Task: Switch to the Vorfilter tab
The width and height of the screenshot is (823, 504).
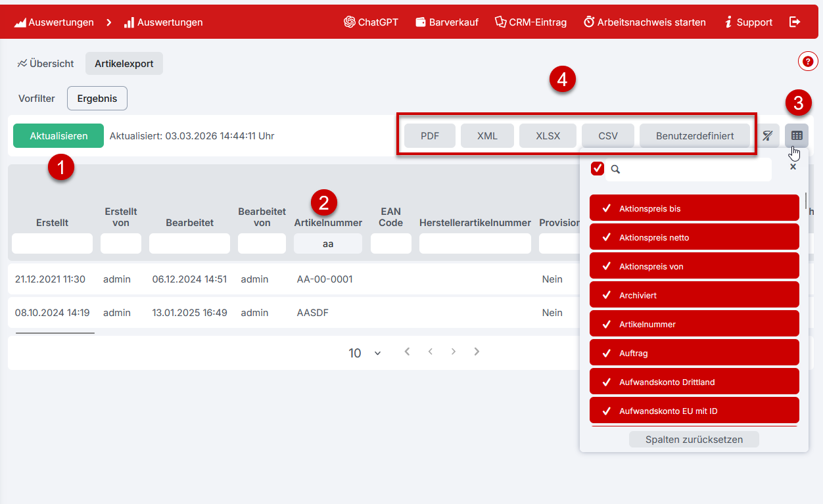Action: [x=37, y=99]
